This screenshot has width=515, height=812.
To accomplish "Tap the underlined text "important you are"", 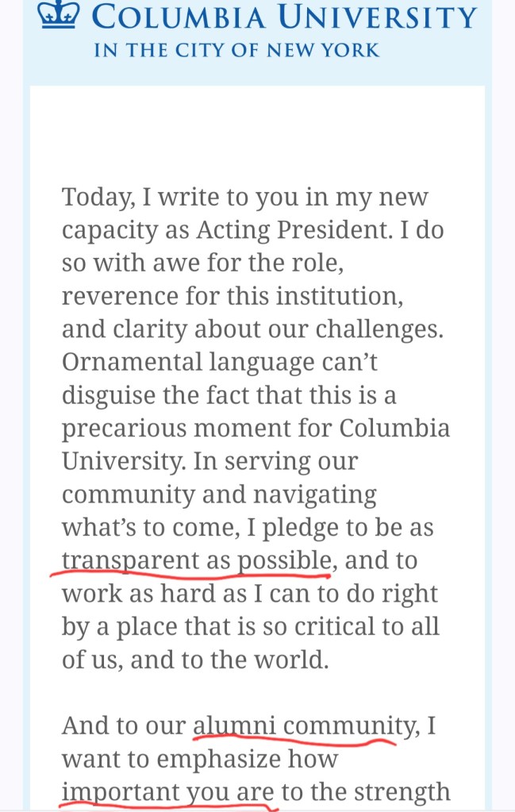I will (x=168, y=792).
